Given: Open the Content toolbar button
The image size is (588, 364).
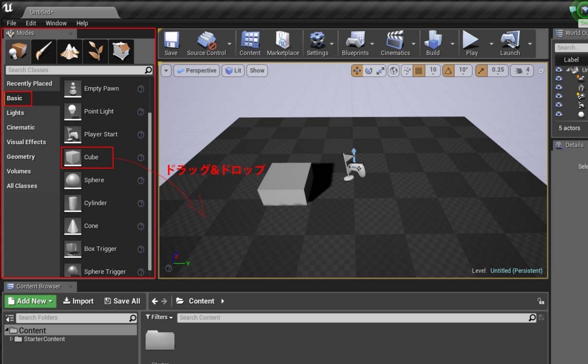Looking at the screenshot, I should click(250, 44).
